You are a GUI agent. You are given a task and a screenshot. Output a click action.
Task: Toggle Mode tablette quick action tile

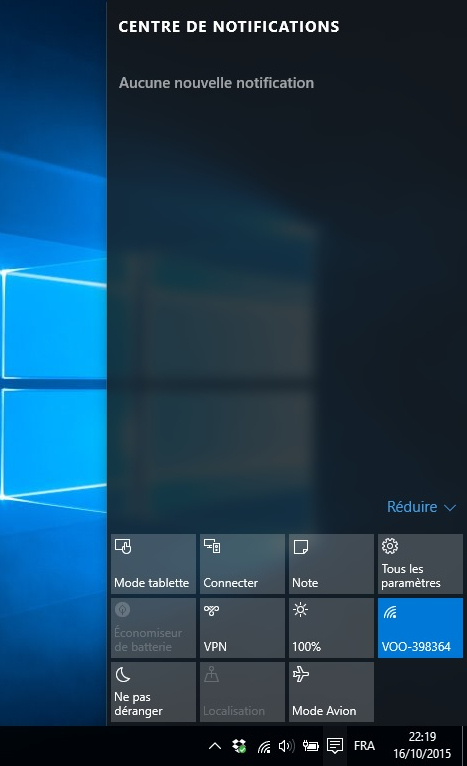tap(153, 564)
